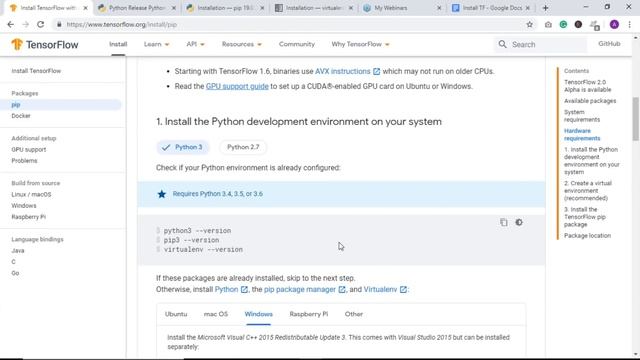Expand the API dropdown menu
The width and height of the screenshot is (640, 360).
point(195,44)
